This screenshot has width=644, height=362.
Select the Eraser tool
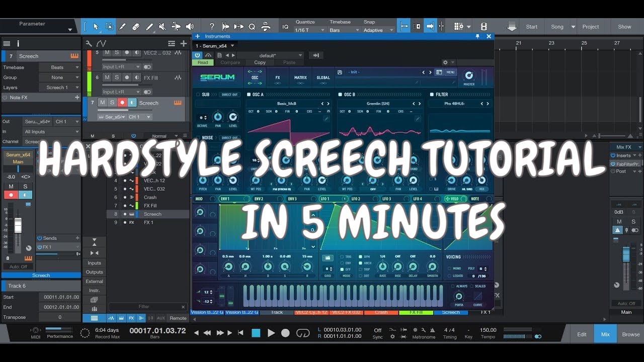(x=136, y=27)
